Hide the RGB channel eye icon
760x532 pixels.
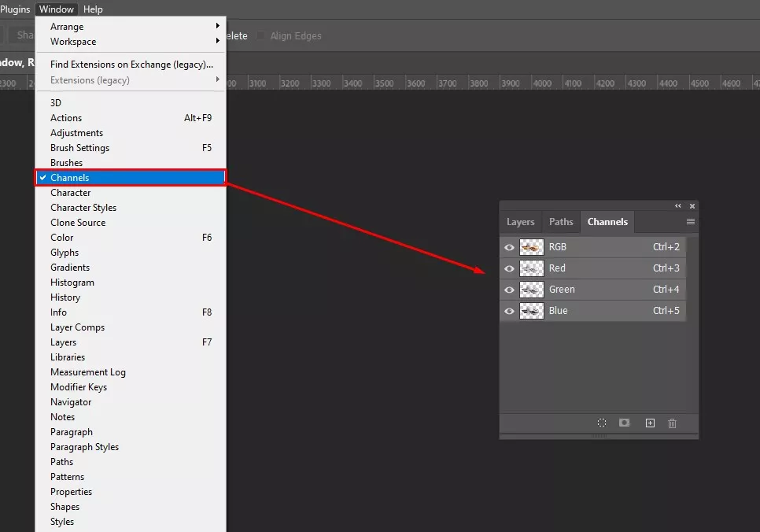[509, 247]
